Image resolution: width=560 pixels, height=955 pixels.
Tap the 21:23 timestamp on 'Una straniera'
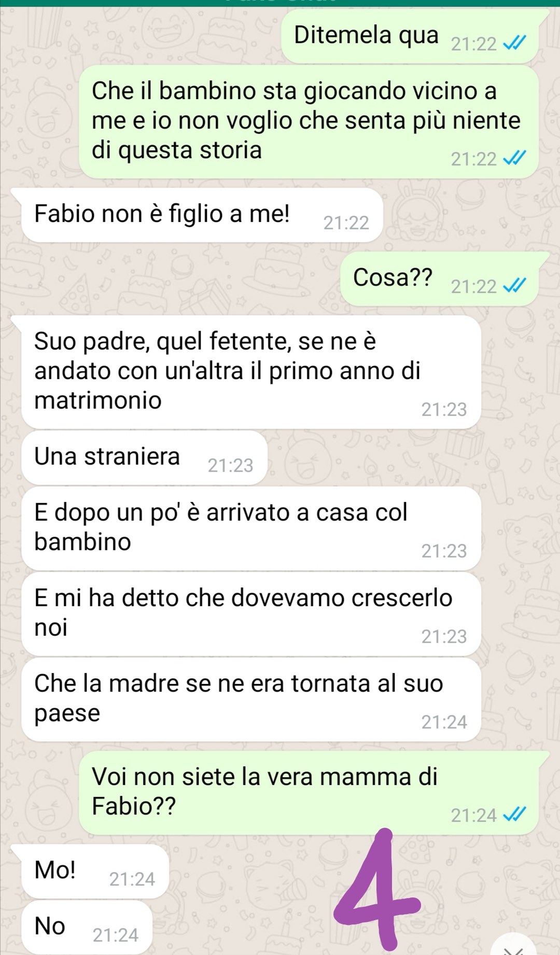[231, 466]
